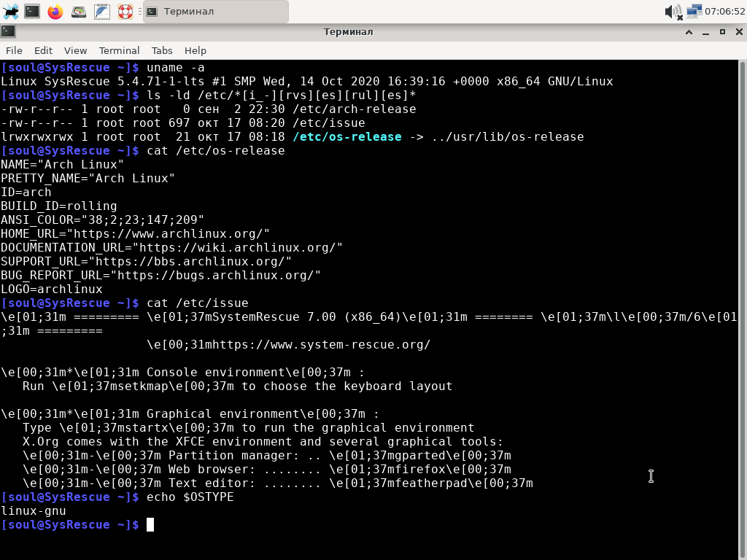The image size is (747, 560).
Task: Open the GParted disk icon in panel
Action: tap(79, 12)
